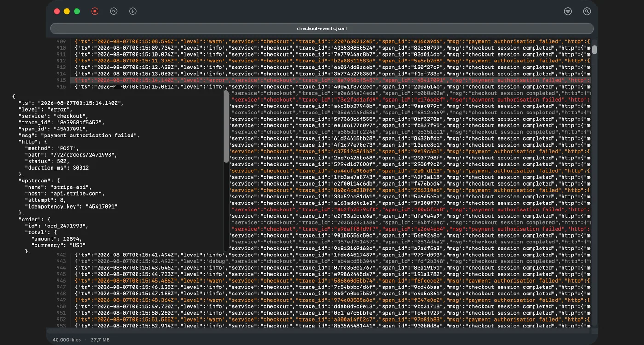
Task: Click the main log vertical scrollbar thumb
Action: point(594,50)
